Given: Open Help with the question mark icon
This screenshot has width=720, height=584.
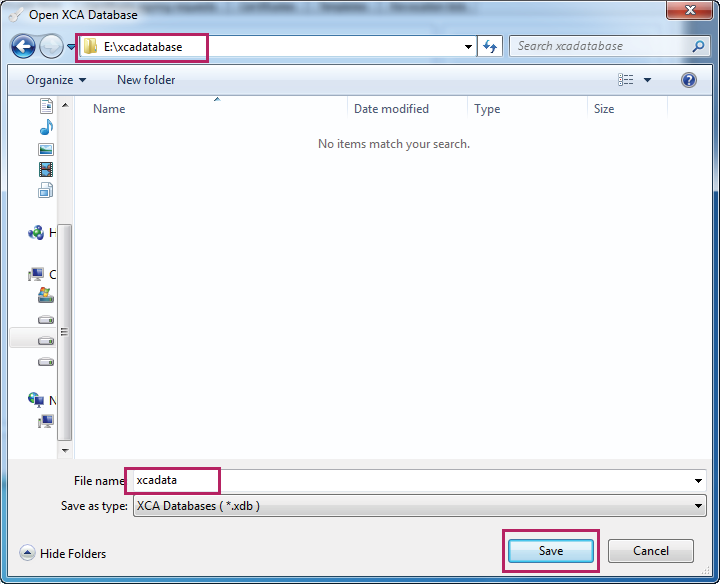Looking at the screenshot, I should click(689, 80).
